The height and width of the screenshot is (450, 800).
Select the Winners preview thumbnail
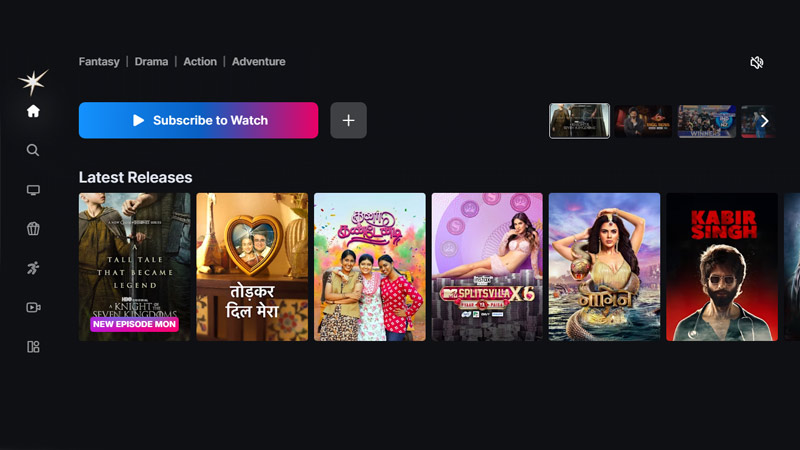pos(707,121)
